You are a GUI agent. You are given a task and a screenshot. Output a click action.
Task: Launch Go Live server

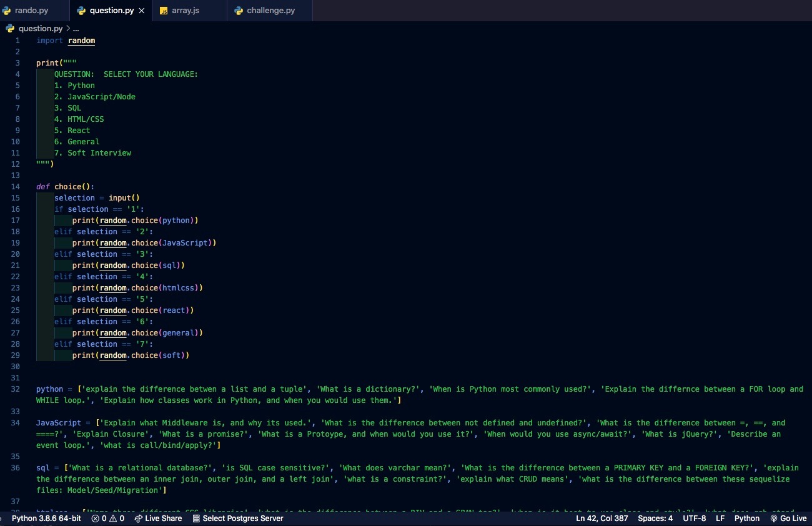tap(788, 519)
